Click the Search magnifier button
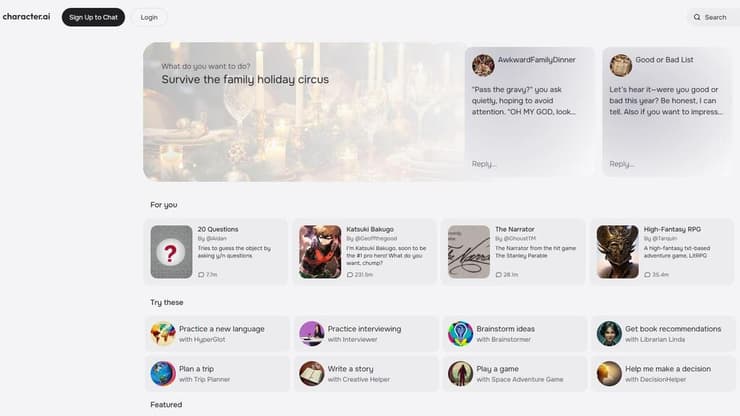 709,17
